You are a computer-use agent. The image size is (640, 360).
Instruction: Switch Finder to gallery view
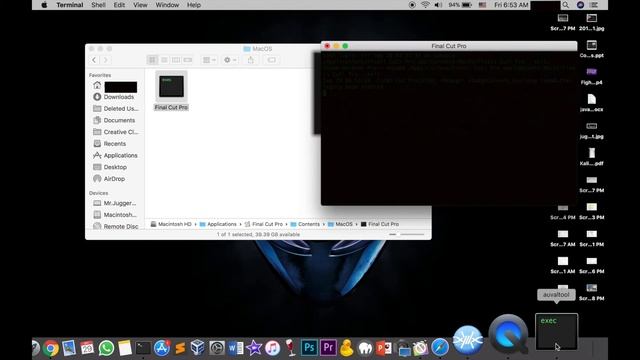[188, 60]
